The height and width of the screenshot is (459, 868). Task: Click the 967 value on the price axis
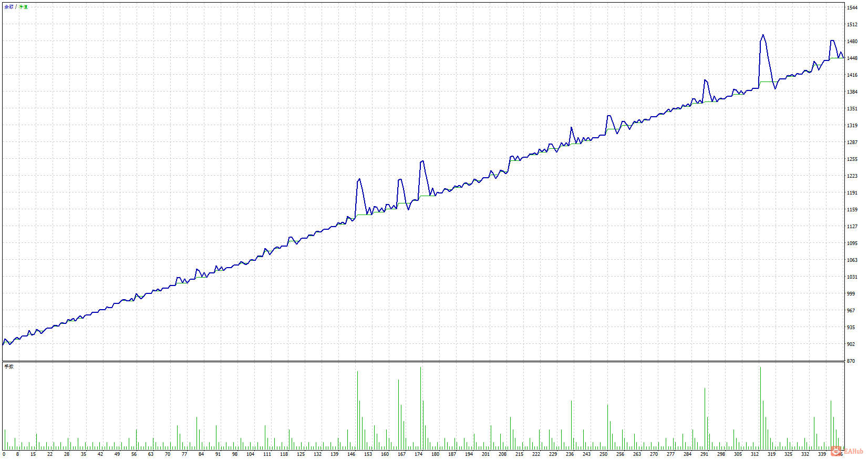851,311
